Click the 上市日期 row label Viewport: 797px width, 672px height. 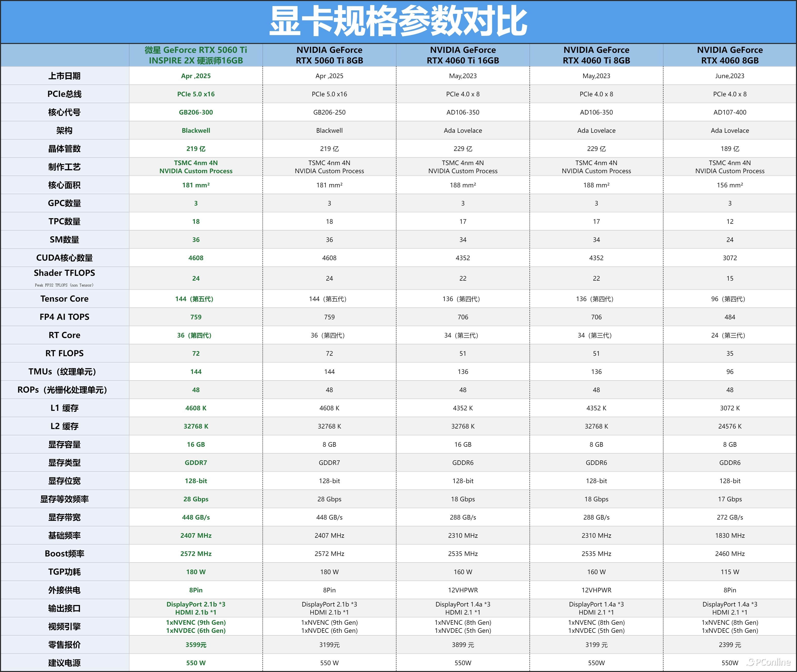(64, 76)
